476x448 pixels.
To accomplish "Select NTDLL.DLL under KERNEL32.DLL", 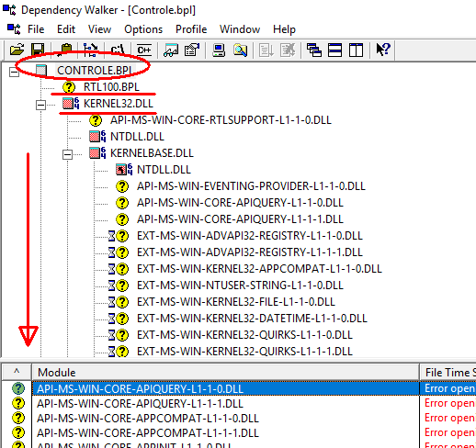I will click(x=137, y=137).
